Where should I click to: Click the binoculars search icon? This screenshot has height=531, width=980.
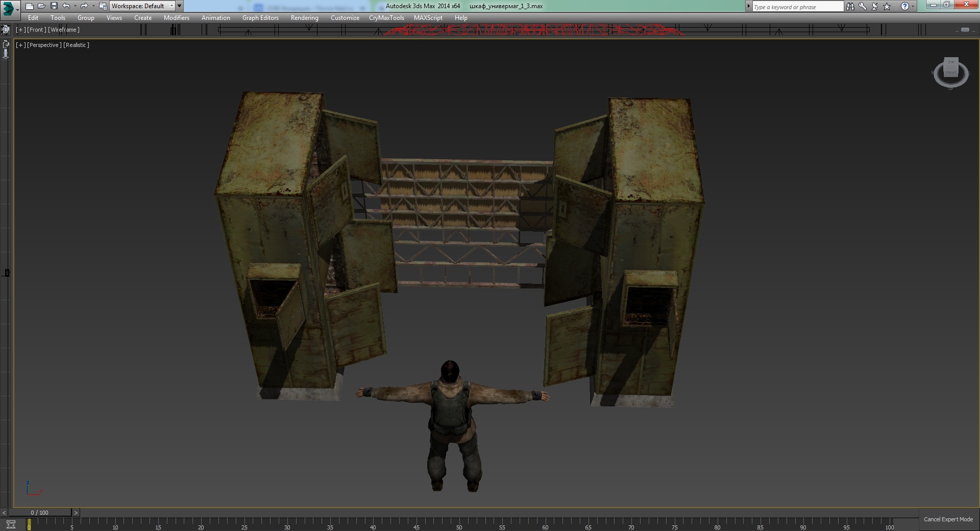coord(850,6)
